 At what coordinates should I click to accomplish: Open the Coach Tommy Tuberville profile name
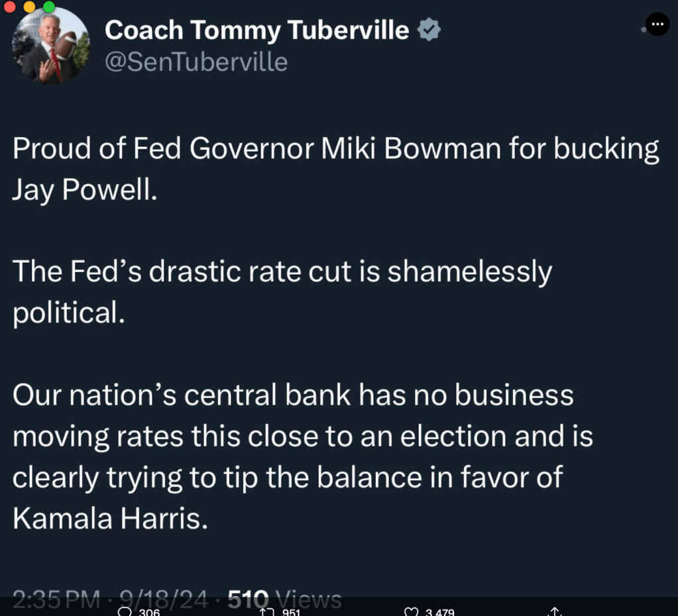tap(257, 30)
